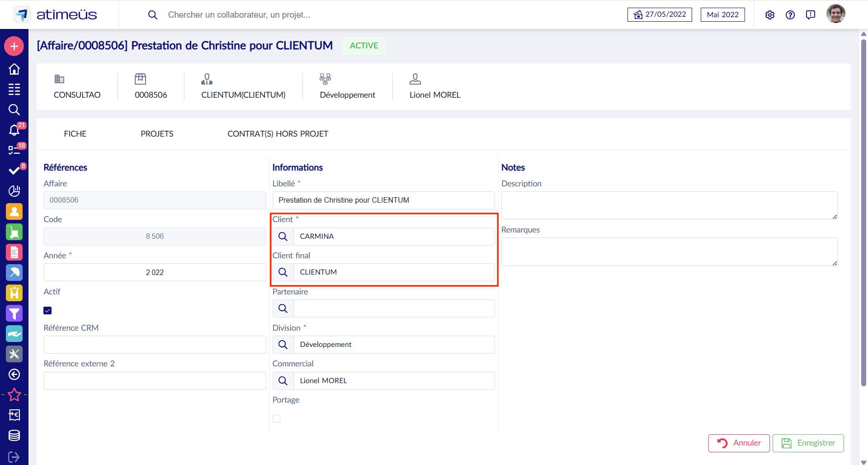Open Division lookup search
The image size is (868, 465).
point(283,345)
